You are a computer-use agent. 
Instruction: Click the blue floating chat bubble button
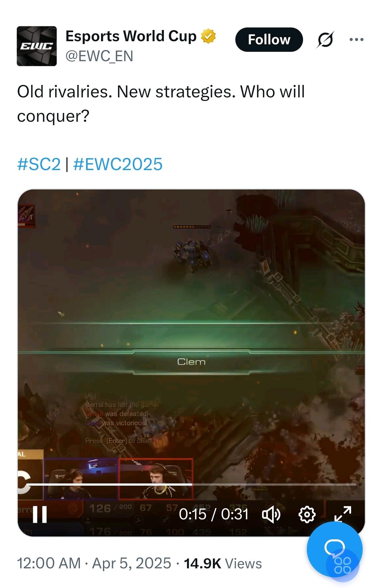[335, 549]
